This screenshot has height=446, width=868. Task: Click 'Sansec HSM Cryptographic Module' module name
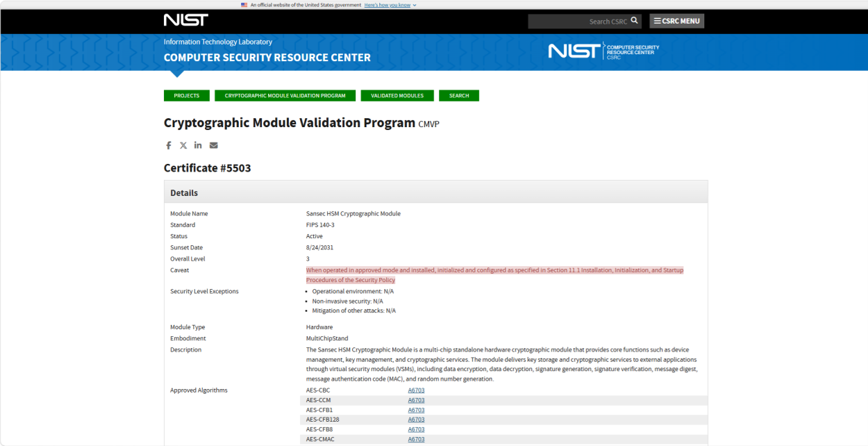coord(353,214)
